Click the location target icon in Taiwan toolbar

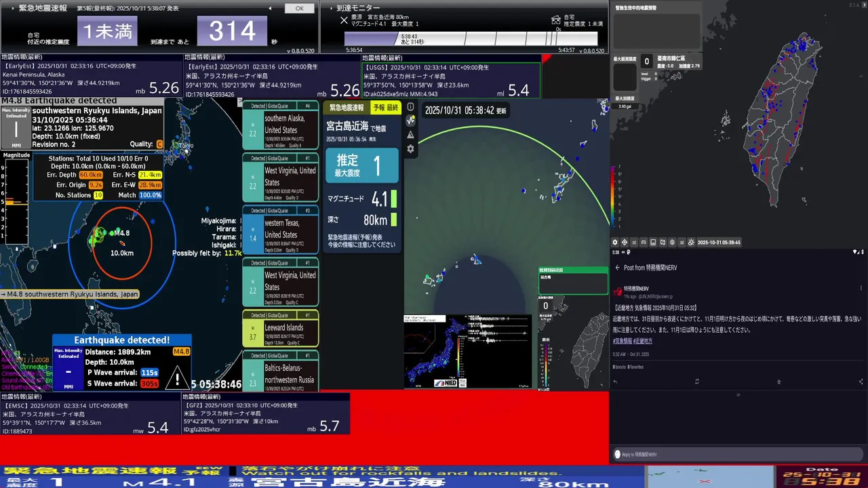625,242
